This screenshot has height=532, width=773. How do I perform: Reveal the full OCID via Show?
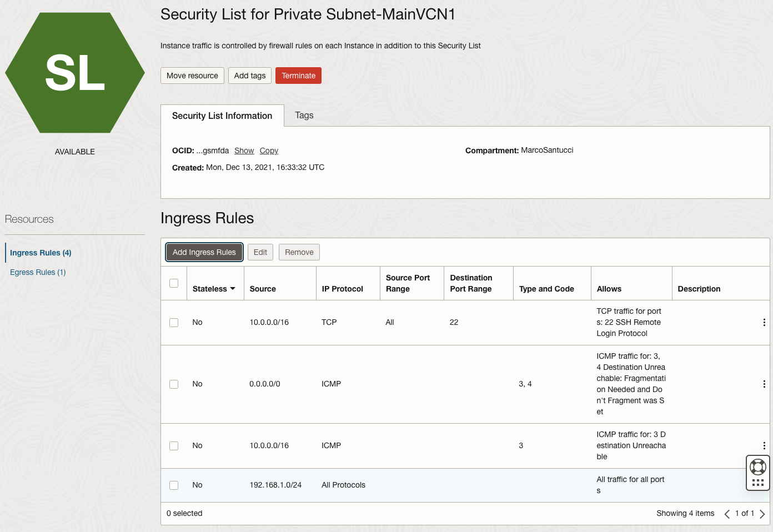pos(244,150)
